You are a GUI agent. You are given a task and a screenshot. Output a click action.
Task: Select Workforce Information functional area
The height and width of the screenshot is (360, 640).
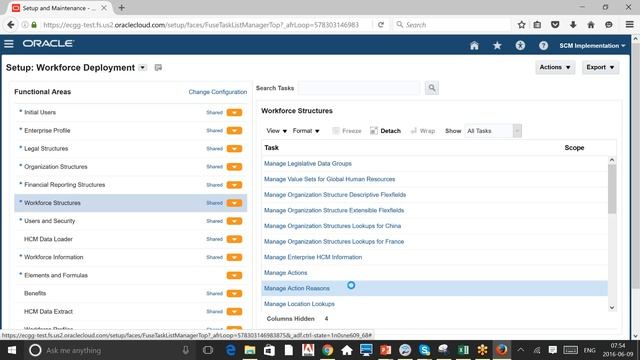pos(53,257)
